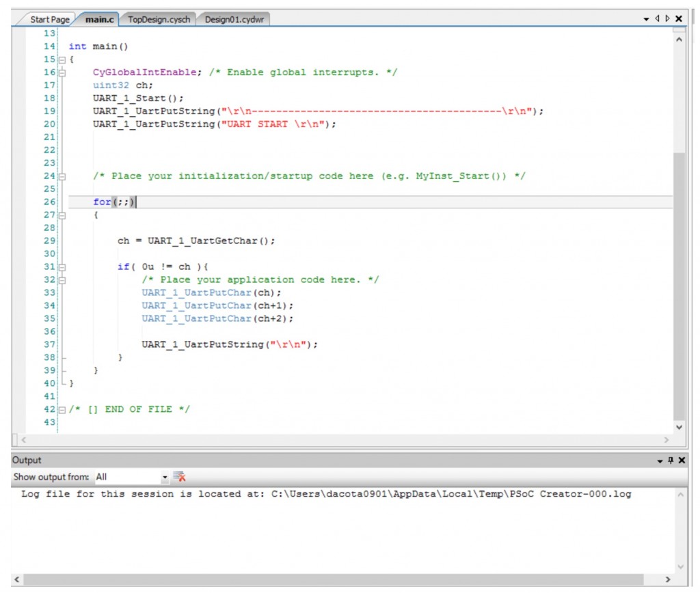Click the CyGlobalIntEnable statement
700x593 pixels.
point(148,72)
